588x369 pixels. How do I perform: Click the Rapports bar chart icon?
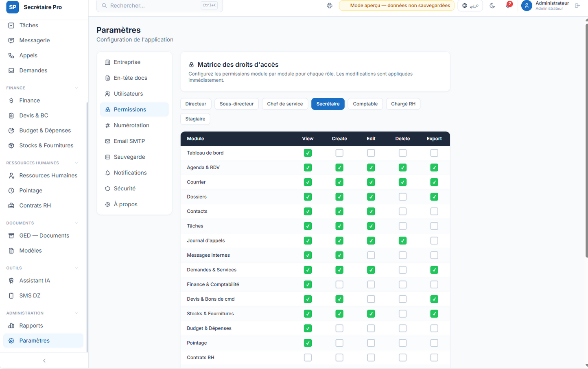(11, 326)
